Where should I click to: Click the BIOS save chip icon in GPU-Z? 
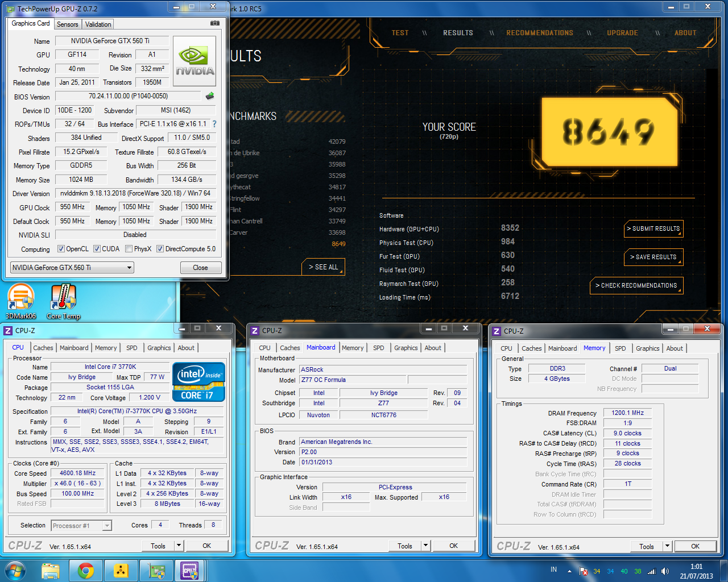(210, 96)
